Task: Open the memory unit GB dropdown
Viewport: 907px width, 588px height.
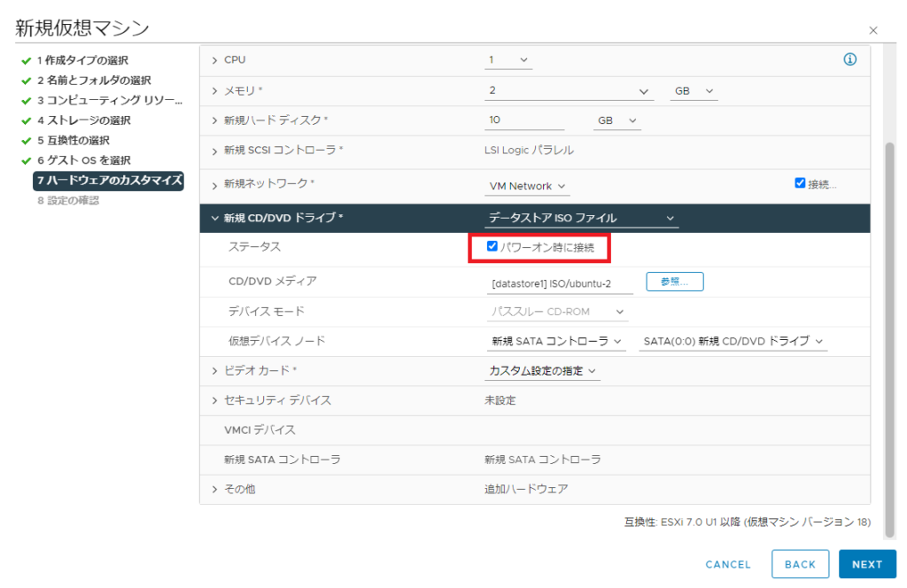Action: (x=694, y=91)
